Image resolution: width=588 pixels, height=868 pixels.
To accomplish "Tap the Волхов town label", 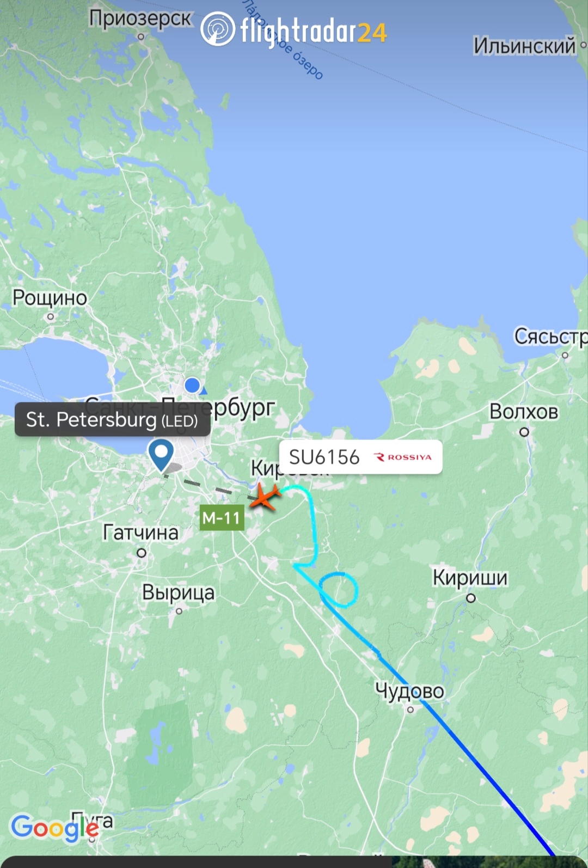I will pyautogui.click(x=524, y=412).
